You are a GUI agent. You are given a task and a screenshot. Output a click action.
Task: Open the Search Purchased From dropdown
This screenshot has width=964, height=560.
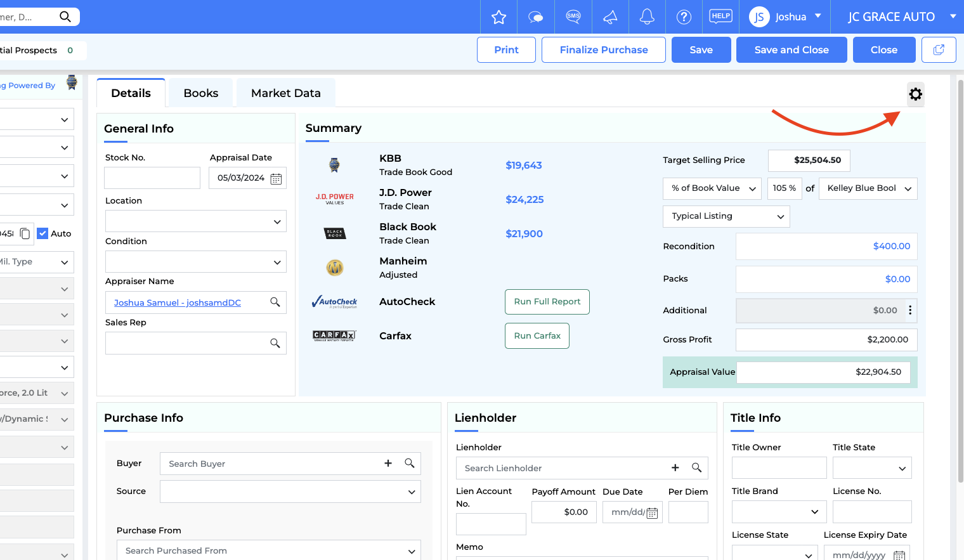(x=269, y=550)
